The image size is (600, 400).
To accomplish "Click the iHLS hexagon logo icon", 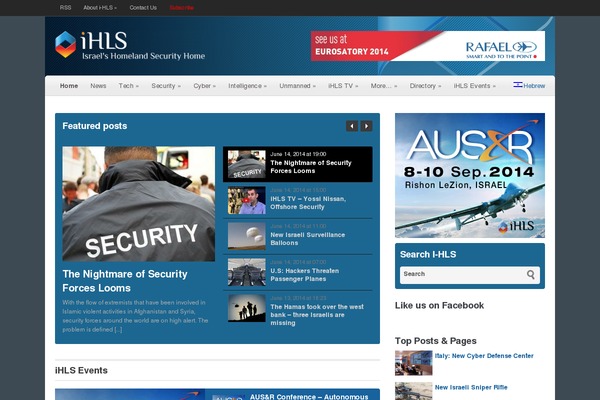I will (x=65, y=44).
